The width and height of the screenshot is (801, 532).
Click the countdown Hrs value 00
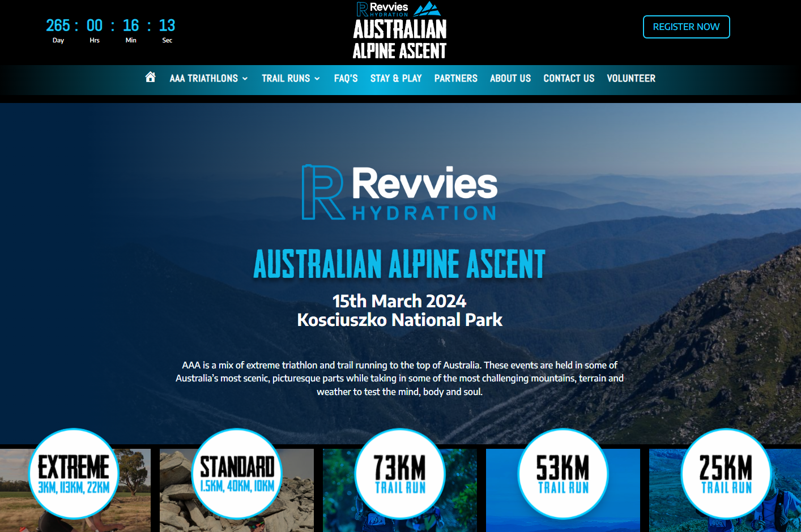(95, 25)
